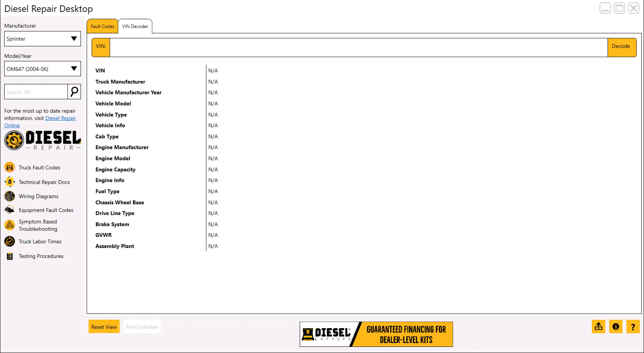The width and height of the screenshot is (644, 353).
Task: Open the Equipment Fault Codes icon
Action: [10, 210]
